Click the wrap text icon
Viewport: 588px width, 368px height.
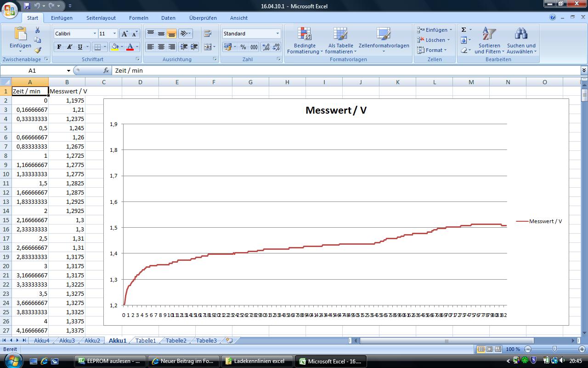(x=208, y=34)
